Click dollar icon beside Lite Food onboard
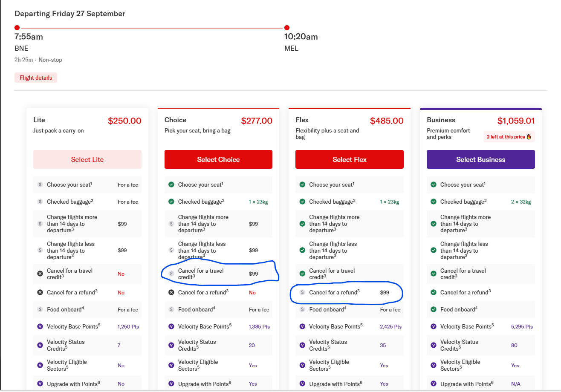Image resolution: width=561 pixels, height=392 pixels. coord(40,309)
